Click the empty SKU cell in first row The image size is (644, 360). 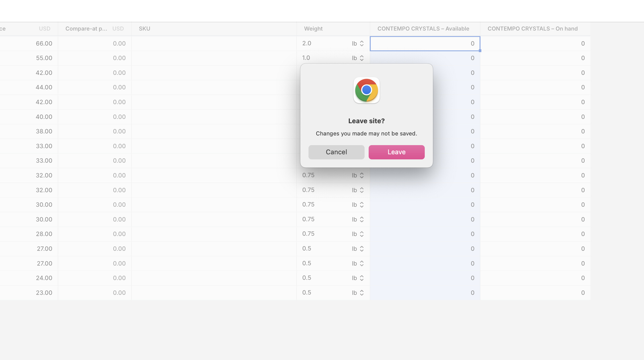click(214, 44)
